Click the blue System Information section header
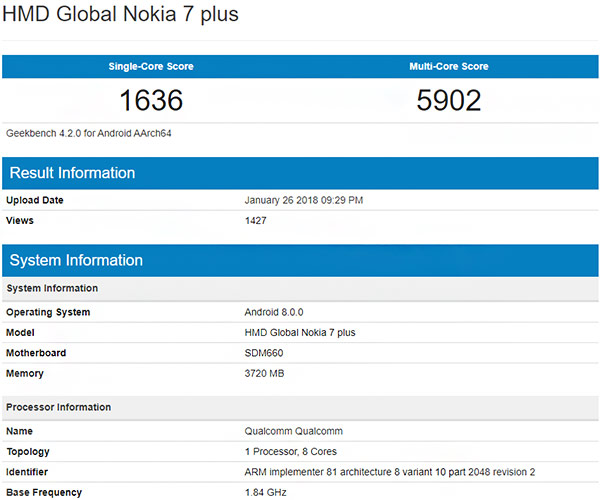Image resolution: width=600 pixels, height=500 pixels. (76, 260)
